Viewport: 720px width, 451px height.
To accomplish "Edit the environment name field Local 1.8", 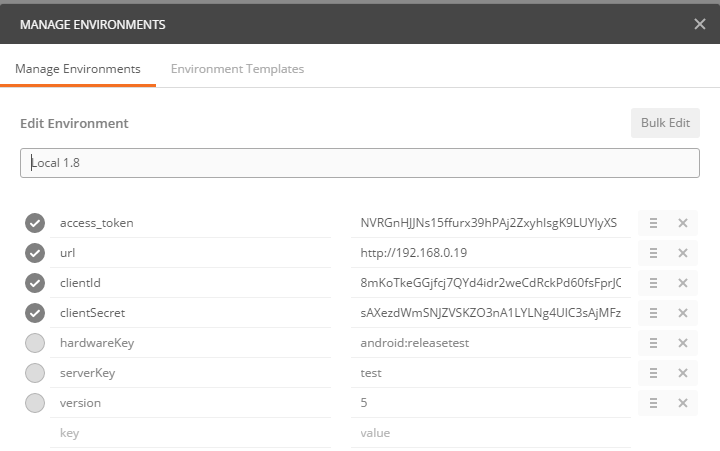I will 359,163.
